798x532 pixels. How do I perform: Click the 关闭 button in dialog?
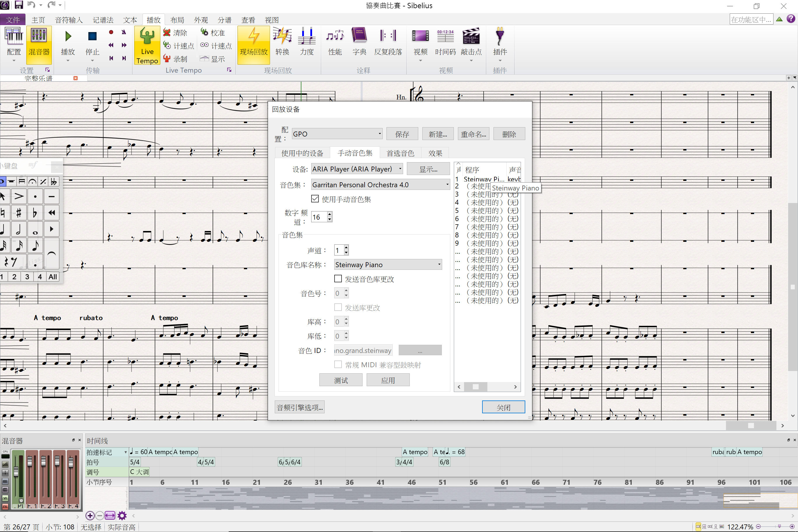point(503,407)
